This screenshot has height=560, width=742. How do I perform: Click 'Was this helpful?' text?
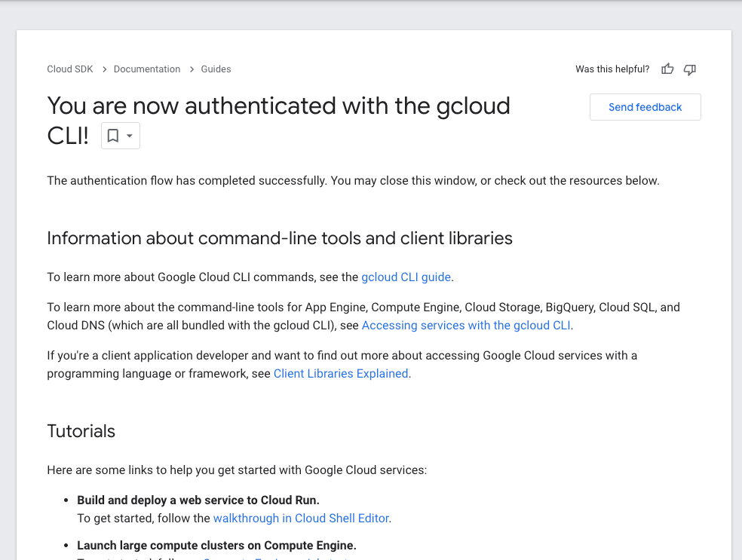[612, 69]
